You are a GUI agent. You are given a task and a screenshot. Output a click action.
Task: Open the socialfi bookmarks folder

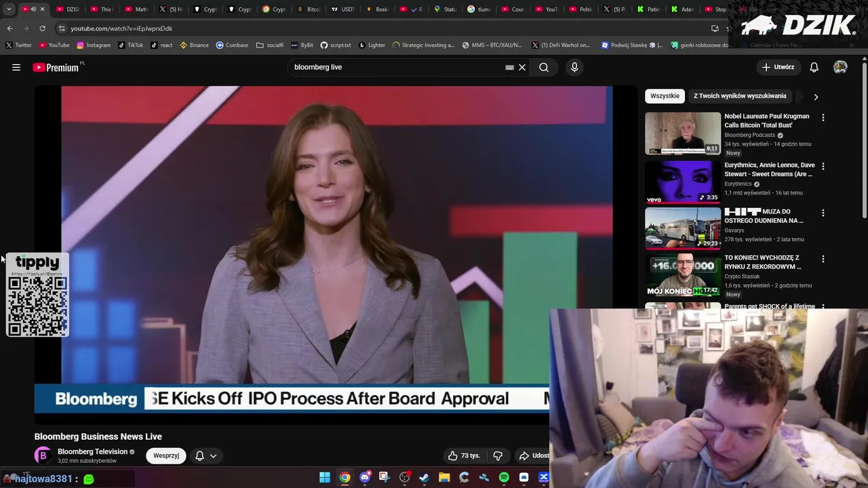tap(270, 45)
